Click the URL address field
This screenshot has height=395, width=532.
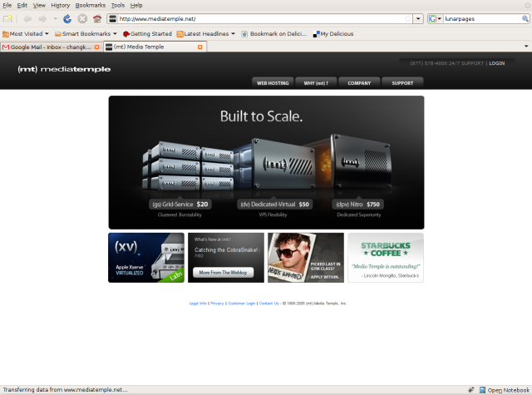261,18
